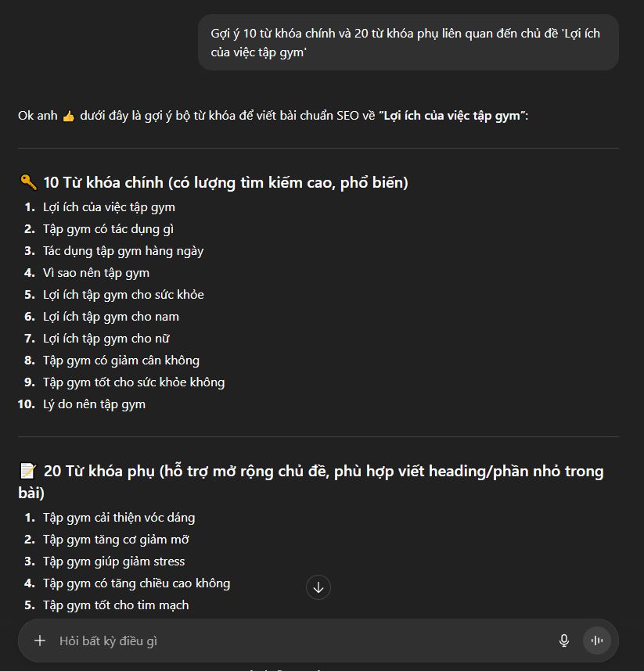Select 'Tập gym cải thiện vóc dáng' item

119,518
